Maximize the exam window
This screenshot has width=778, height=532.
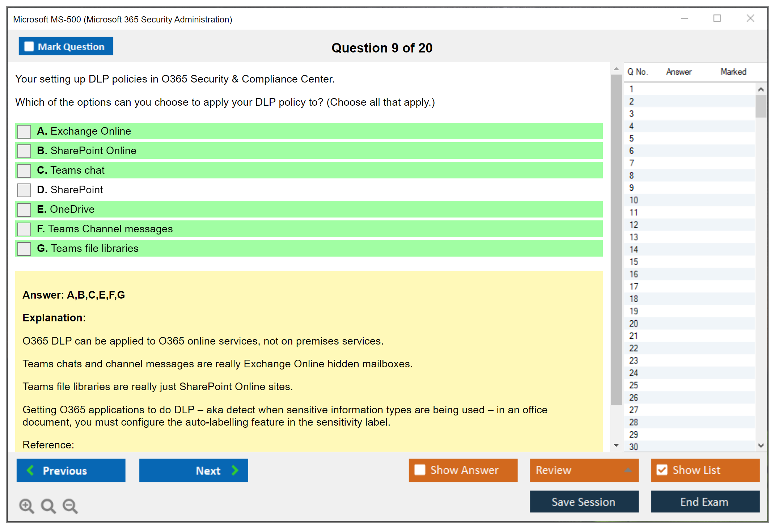click(717, 18)
